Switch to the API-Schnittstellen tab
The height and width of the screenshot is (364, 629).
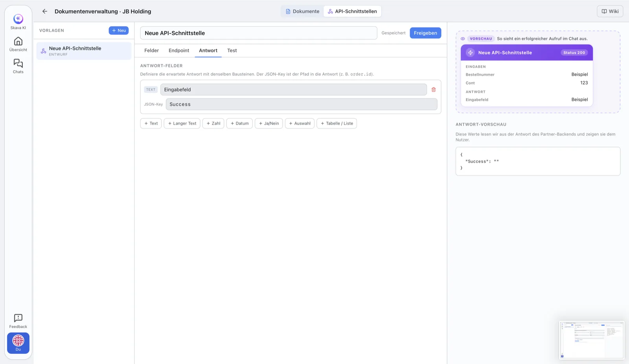pyautogui.click(x=352, y=11)
